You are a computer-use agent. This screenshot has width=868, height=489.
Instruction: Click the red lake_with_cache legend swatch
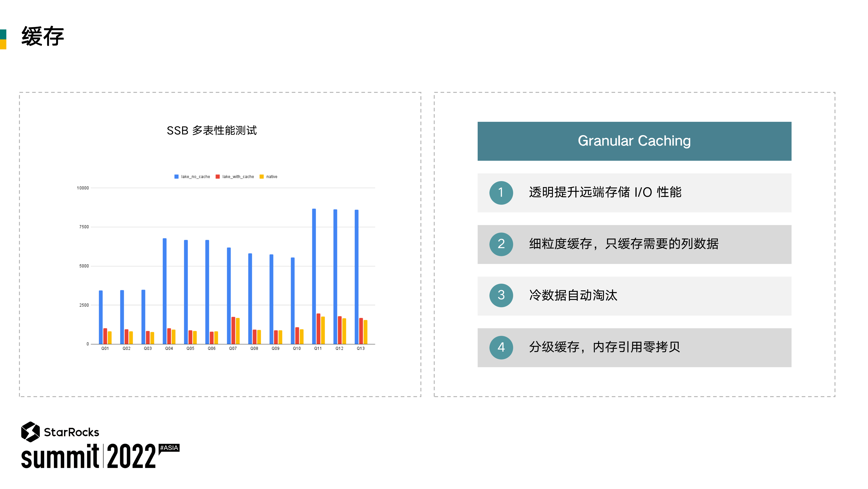pos(218,177)
